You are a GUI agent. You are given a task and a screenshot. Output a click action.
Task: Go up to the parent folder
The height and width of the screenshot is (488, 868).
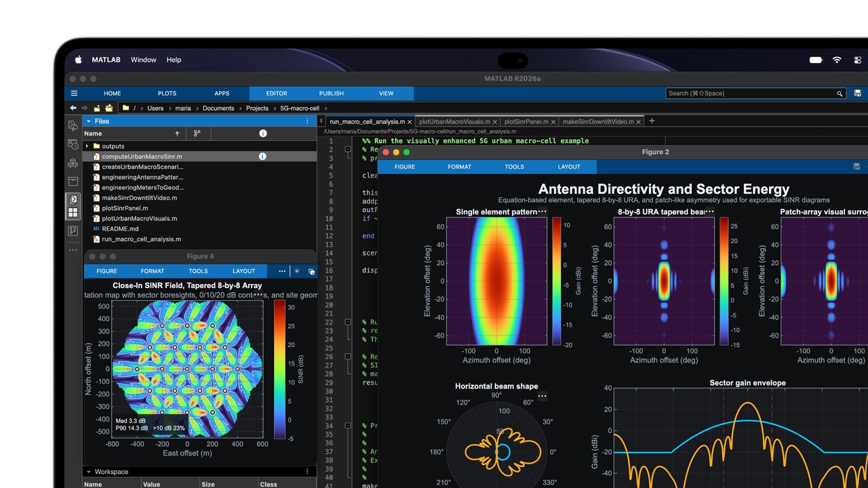(97, 108)
